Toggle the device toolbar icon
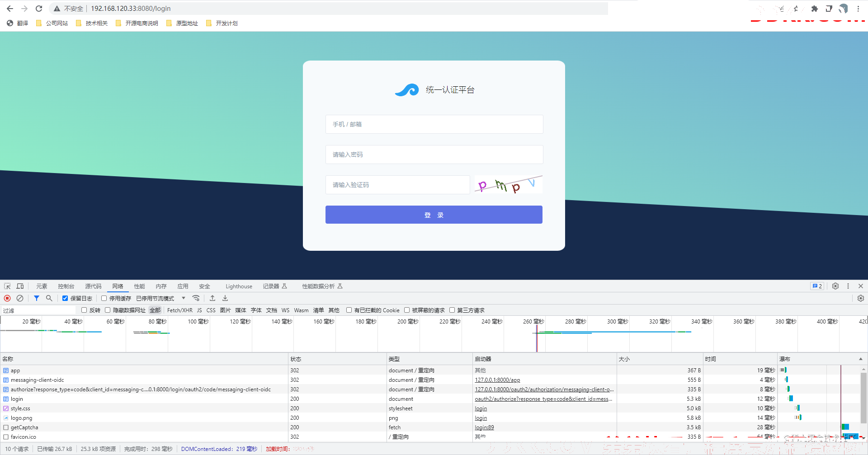This screenshot has width=868, height=455. click(x=20, y=286)
